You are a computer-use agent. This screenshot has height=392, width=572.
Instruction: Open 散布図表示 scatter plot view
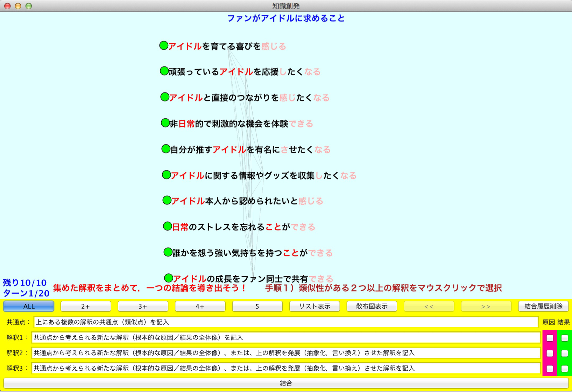[372, 306]
